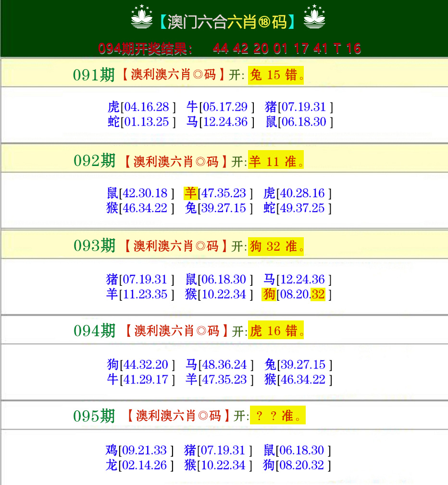Click 鸡[09.21.33] in period 095
The image size is (448, 485).
[140, 450]
